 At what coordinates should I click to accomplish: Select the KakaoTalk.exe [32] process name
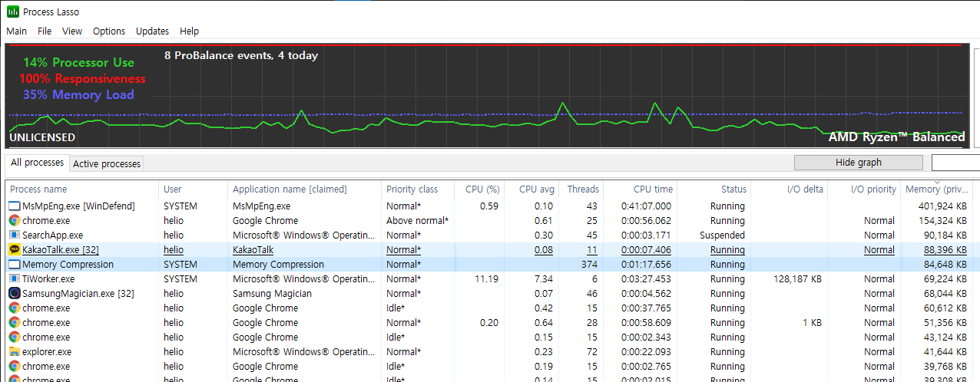tap(60, 249)
